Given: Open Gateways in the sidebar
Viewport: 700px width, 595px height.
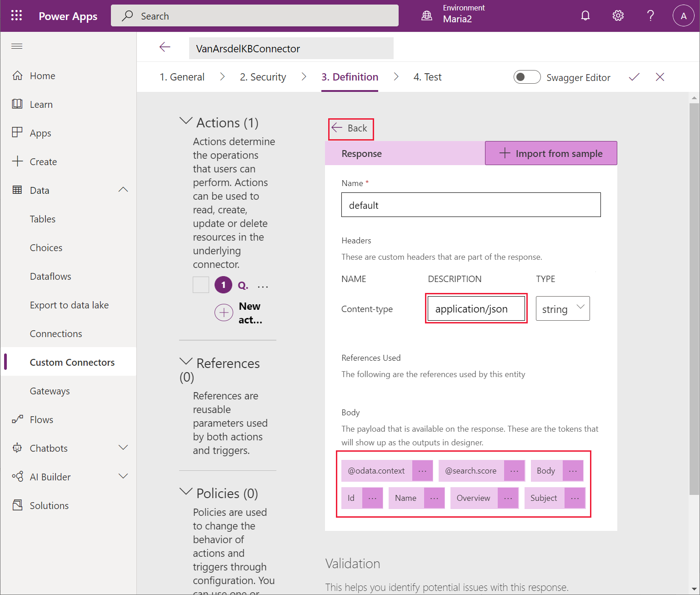Looking at the screenshot, I should 50,391.
